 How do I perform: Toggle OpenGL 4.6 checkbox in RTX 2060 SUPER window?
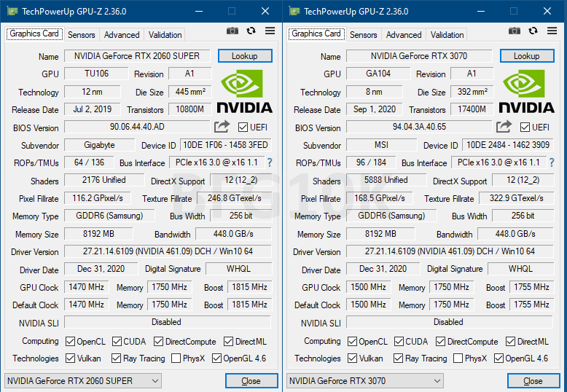coord(216,358)
